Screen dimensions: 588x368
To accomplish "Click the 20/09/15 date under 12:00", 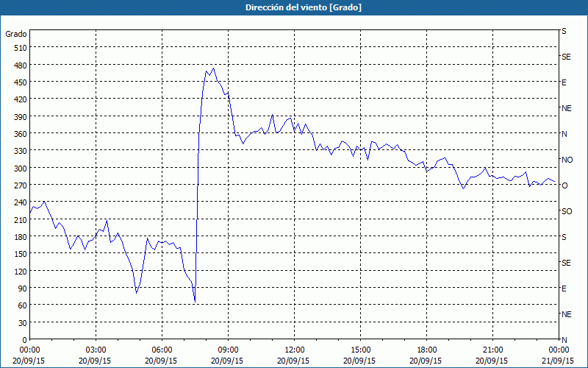I will (x=293, y=361).
